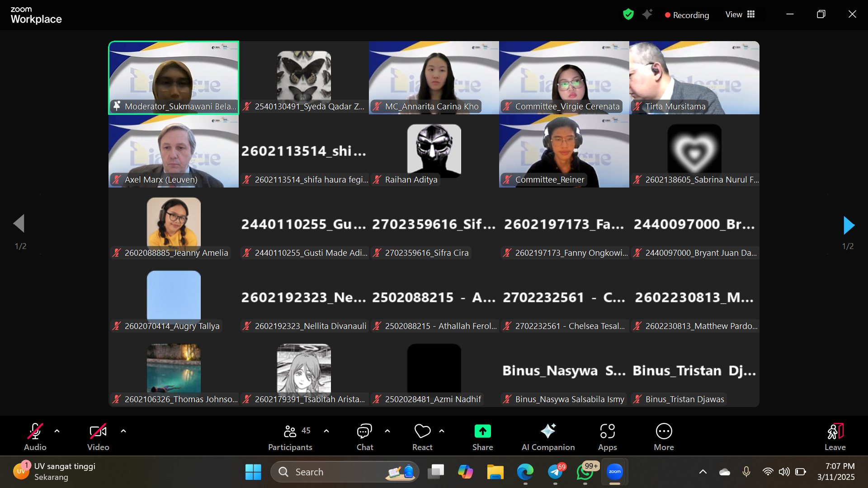This screenshot has height=488, width=868.
Task: Expand audio settings arrow next to Audio
Action: [57, 431]
